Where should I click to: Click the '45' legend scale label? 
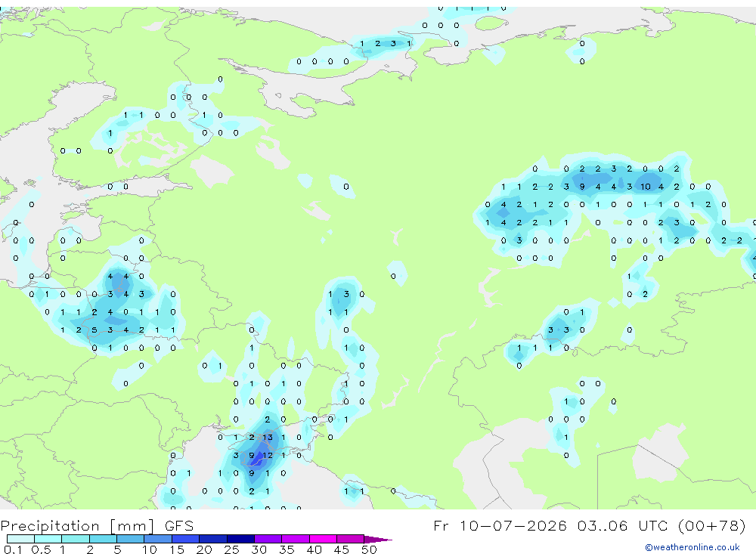[342, 549]
